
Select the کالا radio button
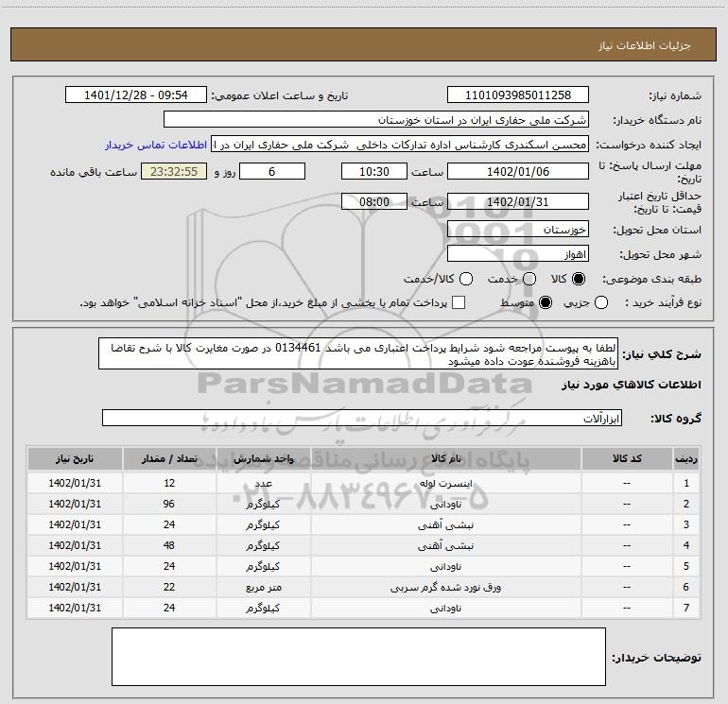point(579,279)
